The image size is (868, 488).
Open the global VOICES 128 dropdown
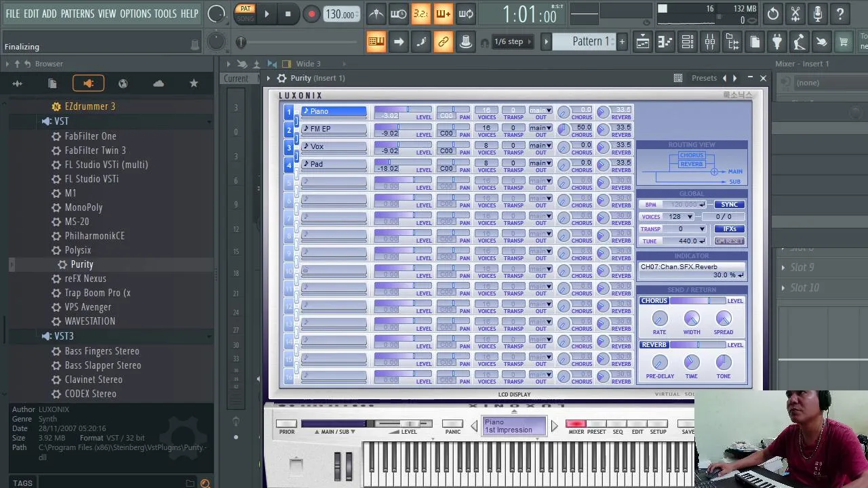679,217
